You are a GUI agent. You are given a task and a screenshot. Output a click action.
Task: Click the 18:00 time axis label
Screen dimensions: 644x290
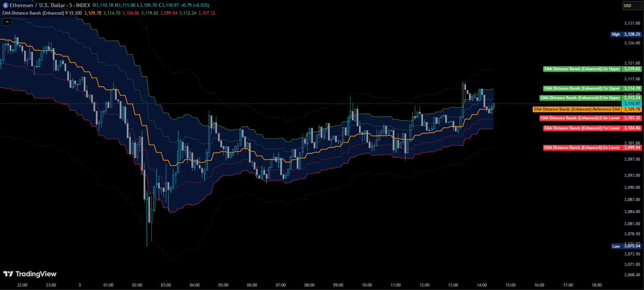[x=597, y=285]
